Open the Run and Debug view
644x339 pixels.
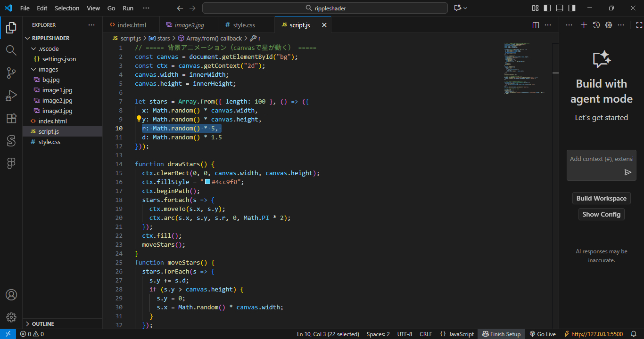pos(11,96)
